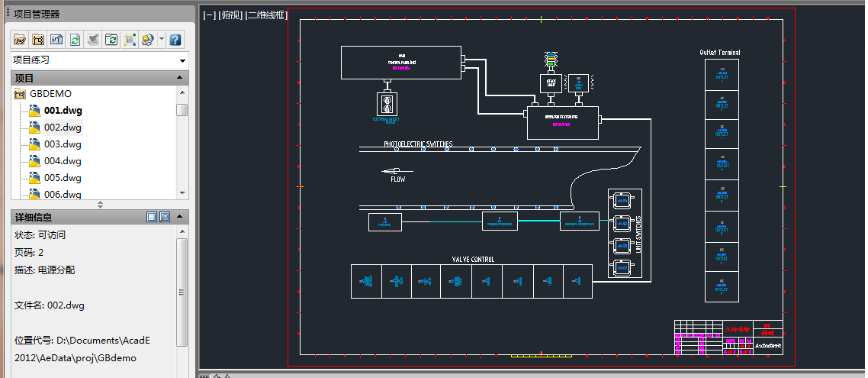Open the [二维线框] visual style menu
Screen dimensions: 868x378
267,15
